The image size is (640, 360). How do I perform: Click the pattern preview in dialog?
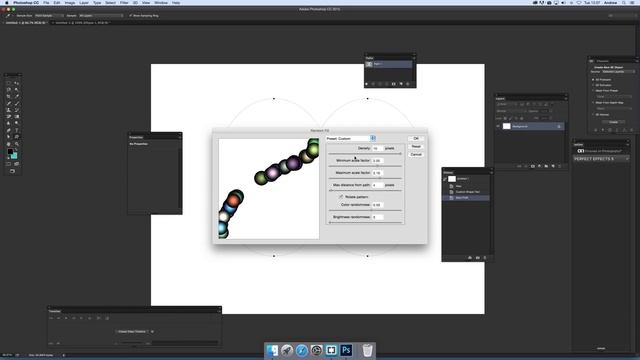click(269, 189)
